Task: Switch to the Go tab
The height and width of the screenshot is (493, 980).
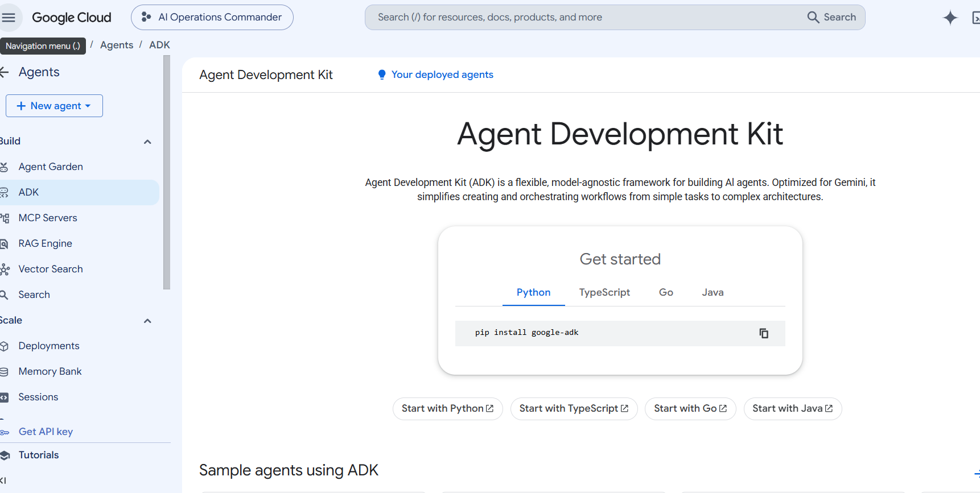Action: click(666, 292)
